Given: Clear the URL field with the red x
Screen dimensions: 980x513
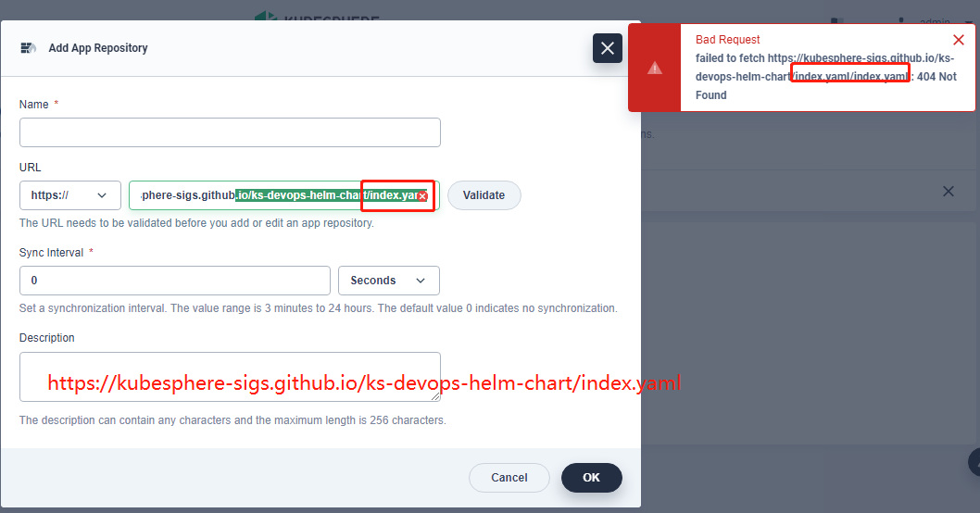Looking at the screenshot, I should [x=422, y=196].
